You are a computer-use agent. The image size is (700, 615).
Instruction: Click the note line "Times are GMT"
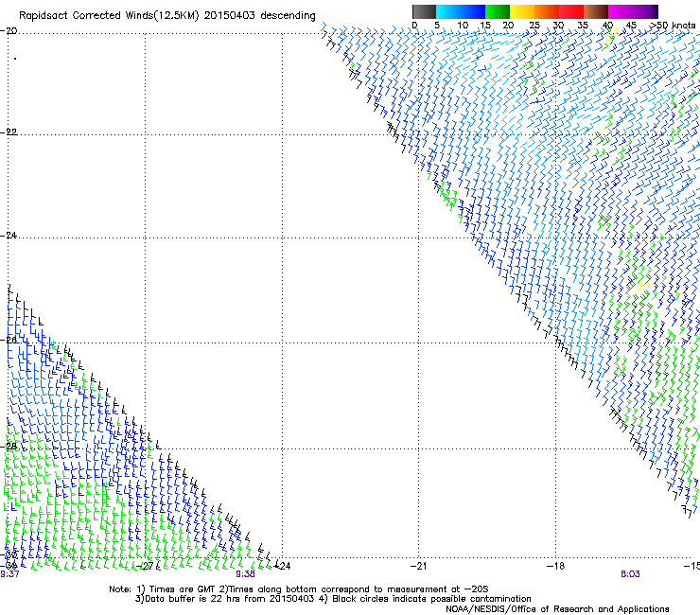183,589
